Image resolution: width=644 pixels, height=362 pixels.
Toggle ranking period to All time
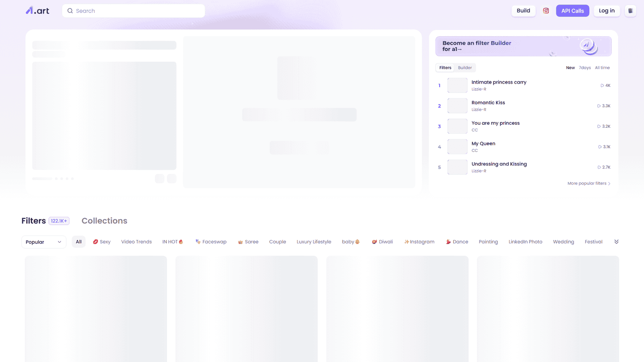[602, 68]
